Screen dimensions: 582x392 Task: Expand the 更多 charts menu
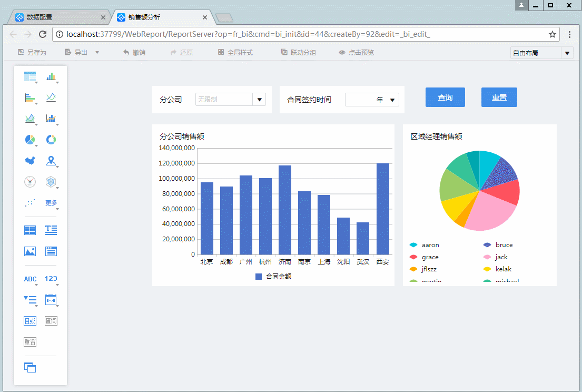51,203
